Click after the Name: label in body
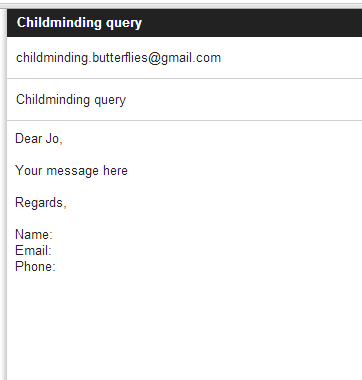 coord(55,234)
